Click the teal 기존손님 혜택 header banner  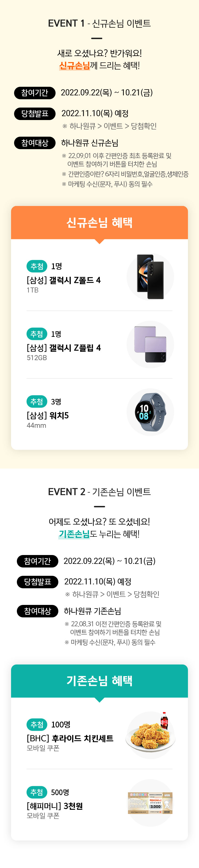click(99, 681)
